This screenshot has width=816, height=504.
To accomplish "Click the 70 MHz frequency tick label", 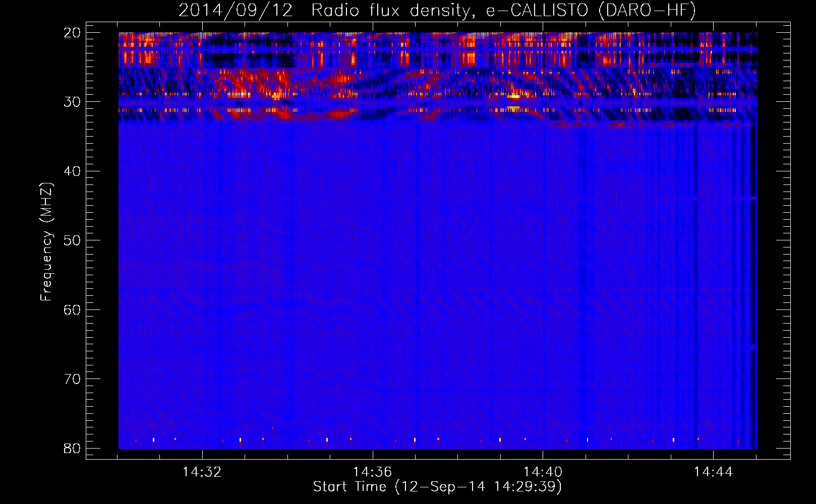I will point(73,379).
